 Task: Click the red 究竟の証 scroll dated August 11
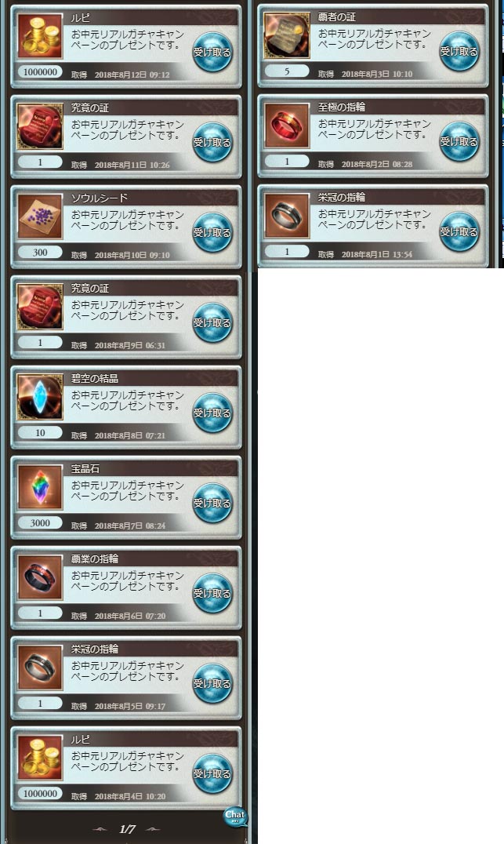[40, 126]
